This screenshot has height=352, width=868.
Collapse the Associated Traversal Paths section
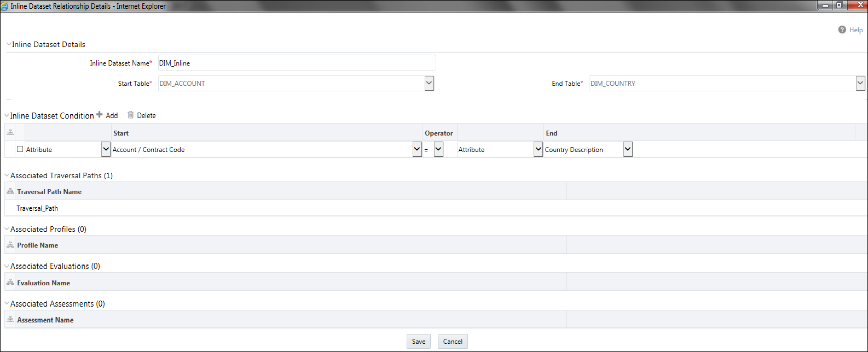click(7, 176)
